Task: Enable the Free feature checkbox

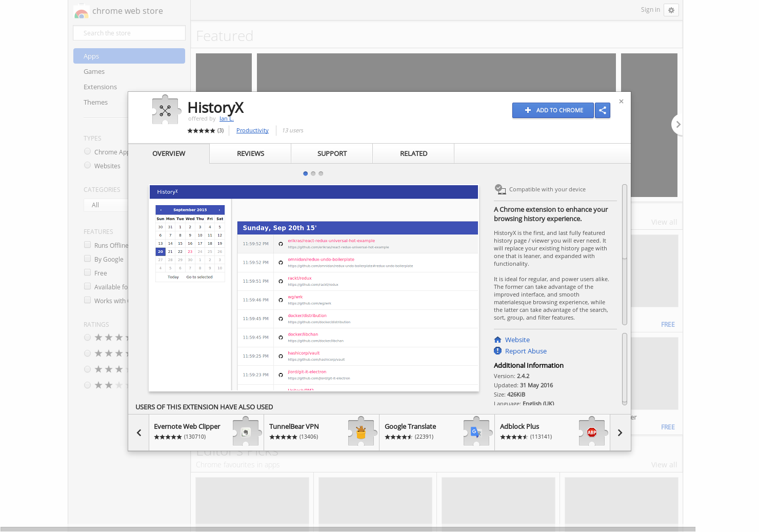Action: pos(88,272)
